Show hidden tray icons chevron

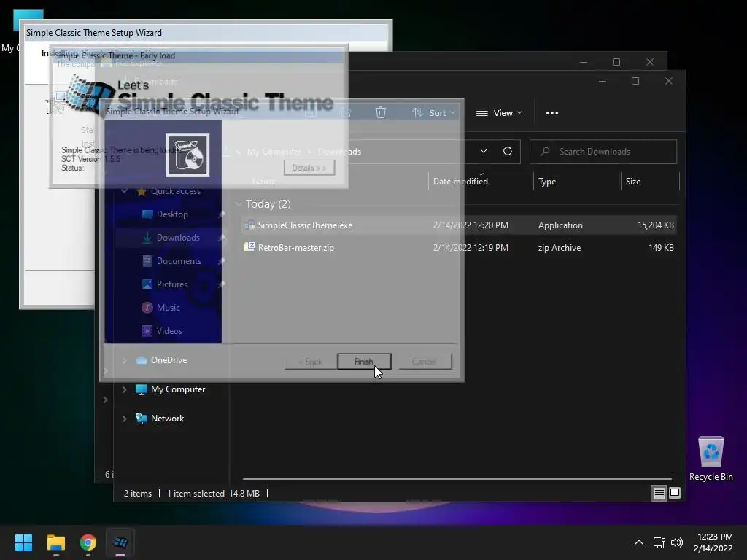click(x=639, y=542)
